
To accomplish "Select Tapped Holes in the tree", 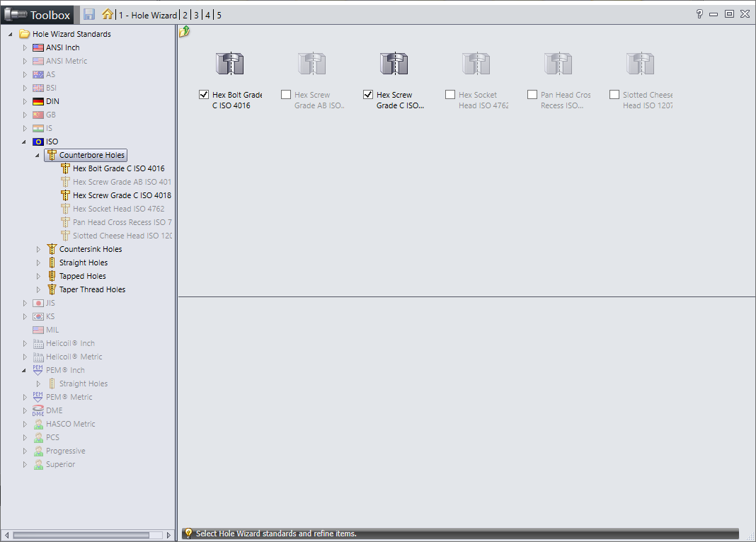I will [82, 276].
